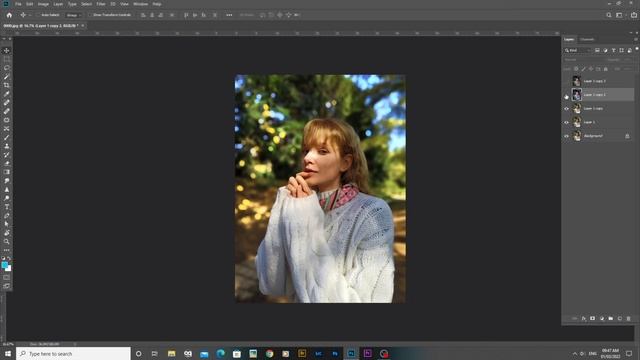The width and height of the screenshot is (640, 360).
Task: Click the Home icon in options bar
Action: [x=9, y=15]
